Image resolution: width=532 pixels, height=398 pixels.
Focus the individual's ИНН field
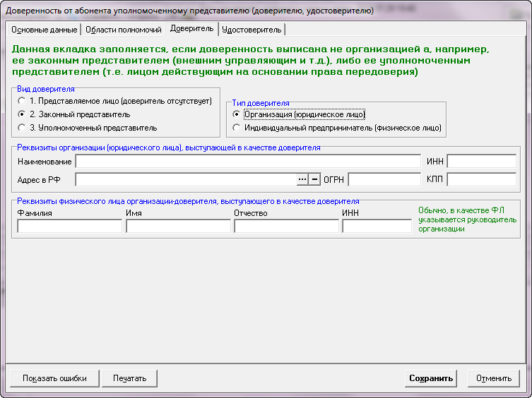[377, 226]
